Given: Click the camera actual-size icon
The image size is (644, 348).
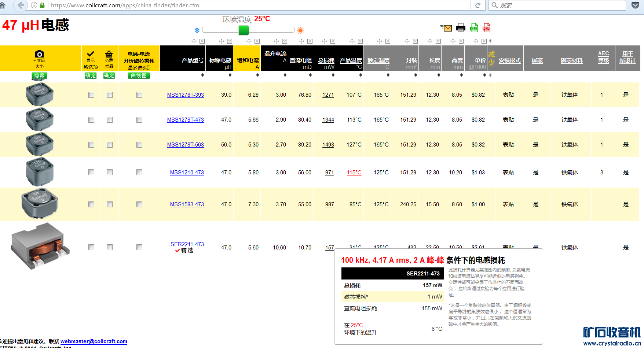Looking at the screenshot, I should coord(39,54).
